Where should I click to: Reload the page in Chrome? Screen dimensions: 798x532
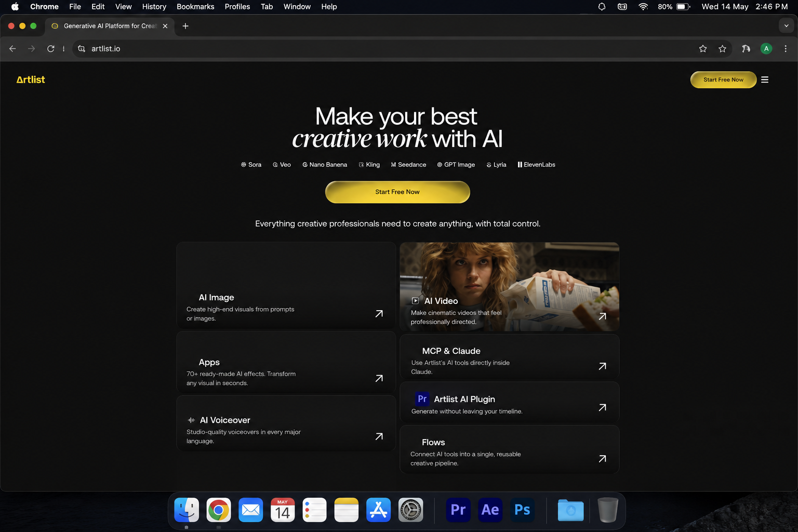(51, 49)
